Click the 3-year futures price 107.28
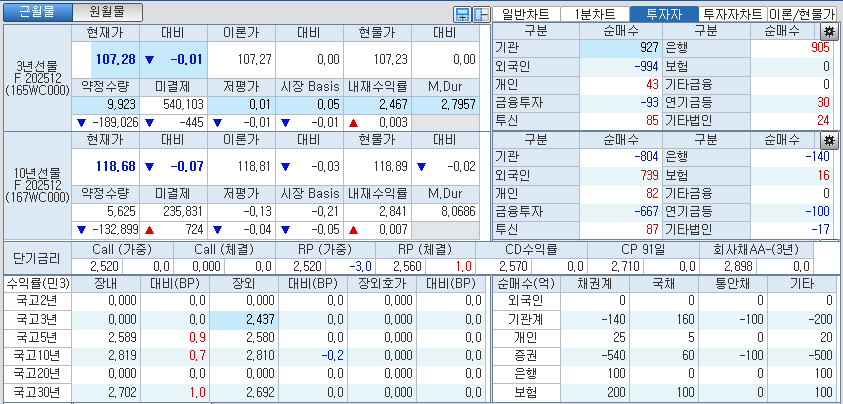This screenshot has height=404, width=843. pos(116,60)
